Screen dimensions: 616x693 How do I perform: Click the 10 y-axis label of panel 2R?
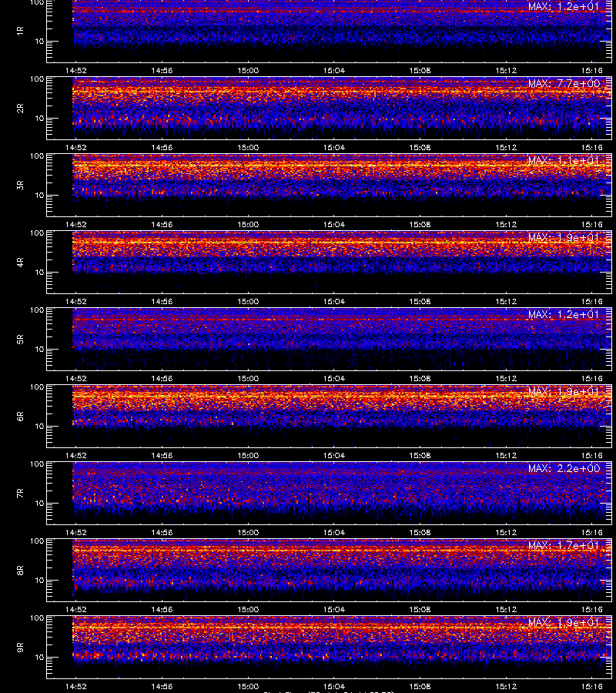pos(40,118)
